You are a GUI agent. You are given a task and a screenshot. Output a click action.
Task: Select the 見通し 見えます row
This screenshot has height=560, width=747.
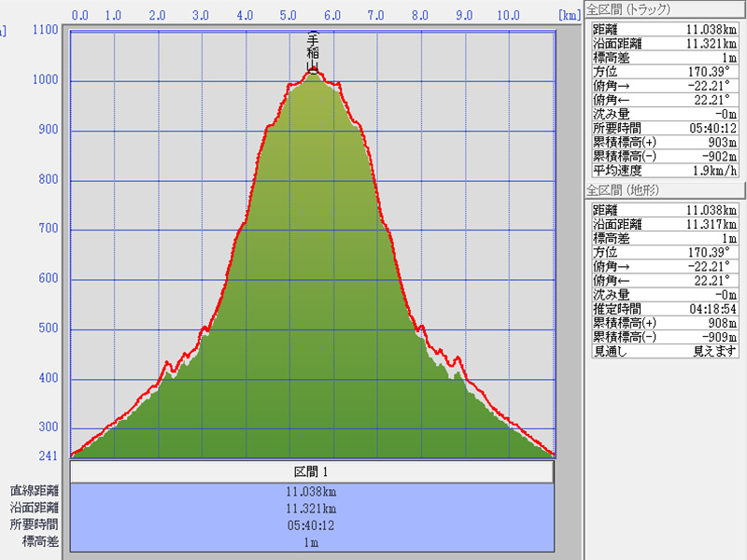pyautogui.click(x=664, y=351)
